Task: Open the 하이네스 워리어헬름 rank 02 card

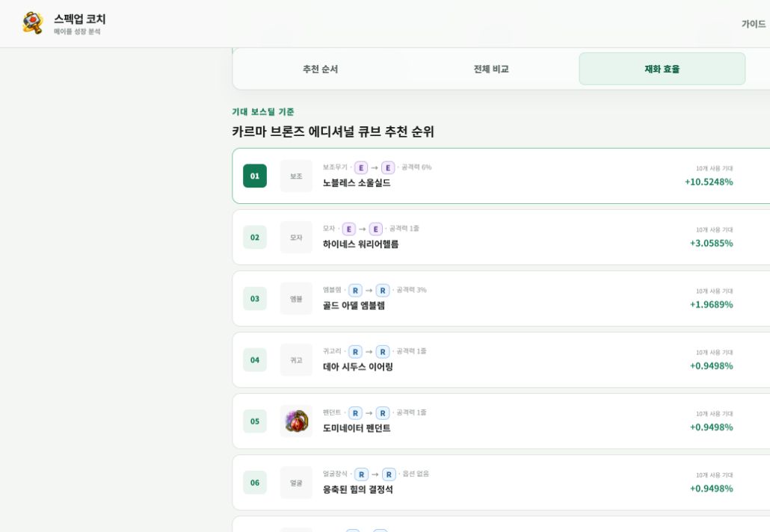Action: tap(501, 237)
